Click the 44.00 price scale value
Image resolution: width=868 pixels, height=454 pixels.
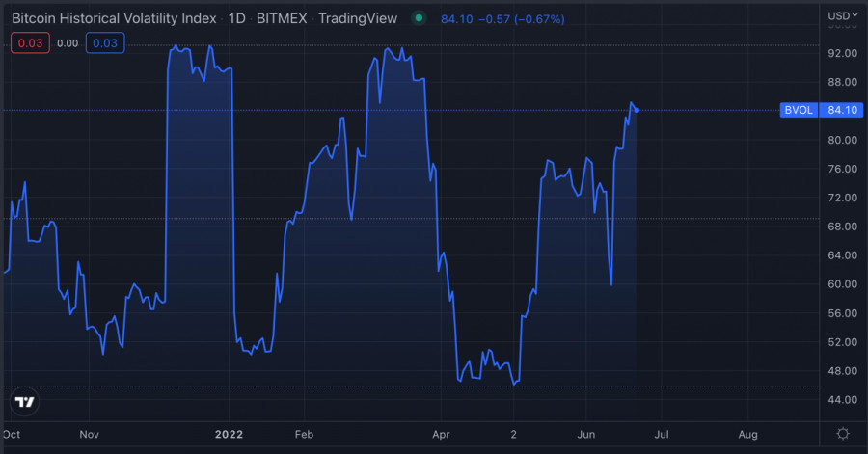click(x=843, y=399)
